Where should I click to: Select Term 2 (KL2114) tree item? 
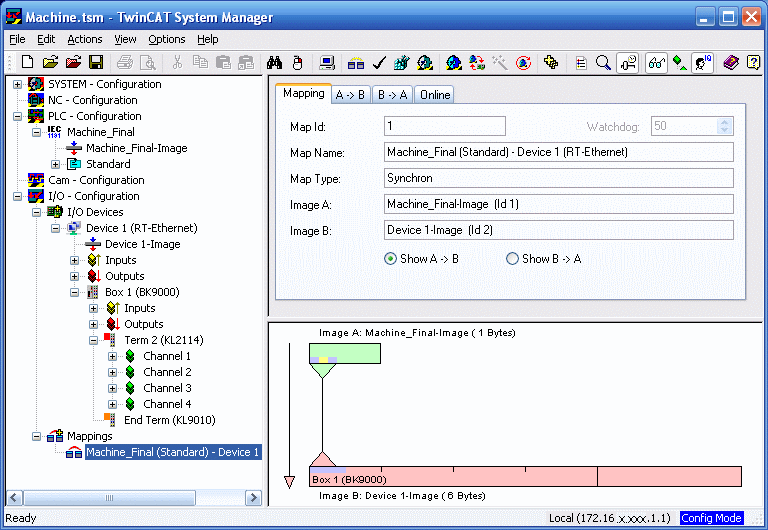tap(164, 340)
